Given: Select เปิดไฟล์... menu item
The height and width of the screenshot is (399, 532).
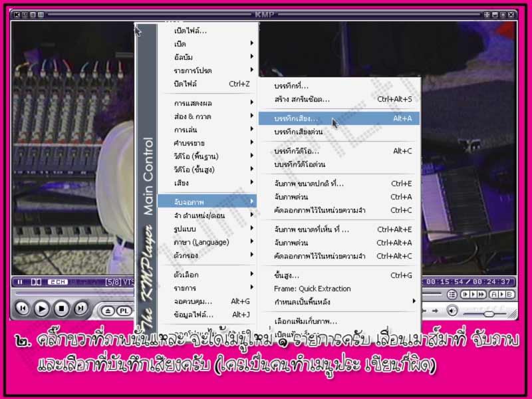Looking at the screenshot, I should click(207, 31).
